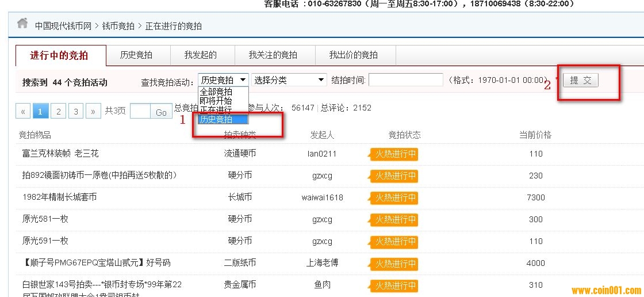Viewport: 644px width, 297px height.
Task: Click 火热进行中 badge for 富兰克林装帧 老三花
Action: [x=393, y=154]
